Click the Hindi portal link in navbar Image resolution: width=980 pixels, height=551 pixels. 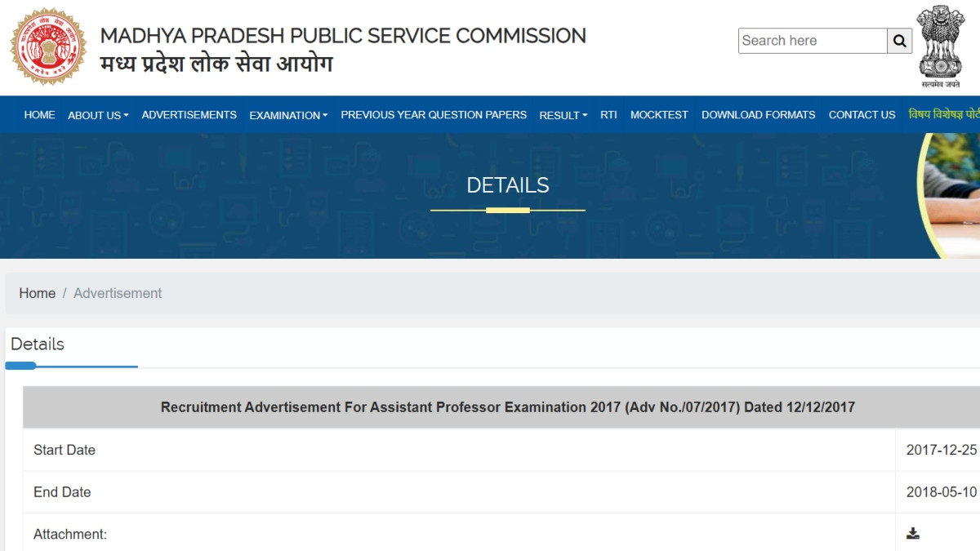pyautogui.click(x=944, y=115)
